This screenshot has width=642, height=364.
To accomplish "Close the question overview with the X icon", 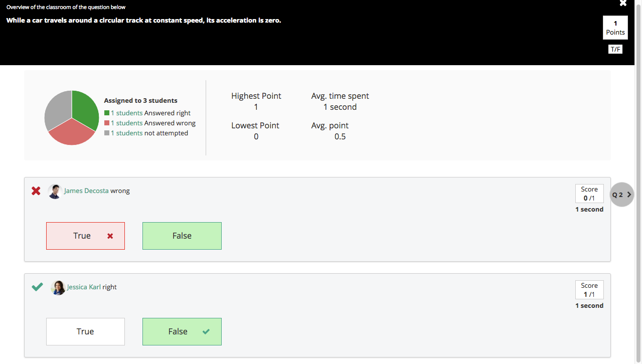I will pyautogui.click(x=623, y=4).
